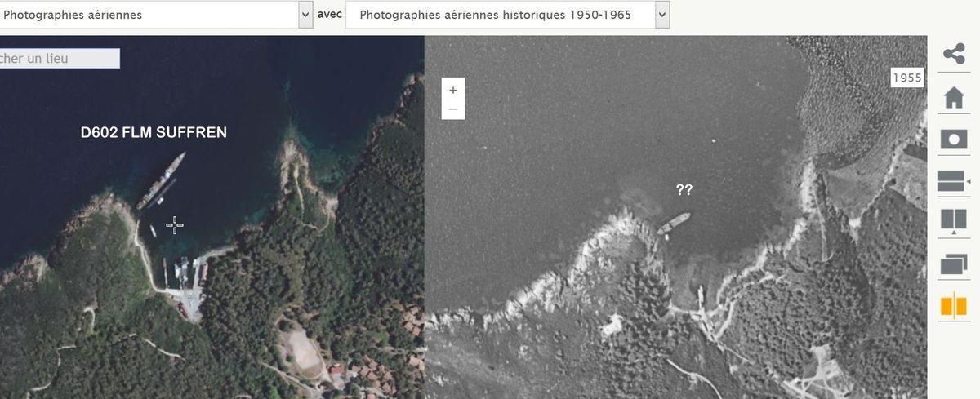Click the 'D602 FLM SUFFREN' map label
This screenshot has width=980, height=399.
click(154, 132)
